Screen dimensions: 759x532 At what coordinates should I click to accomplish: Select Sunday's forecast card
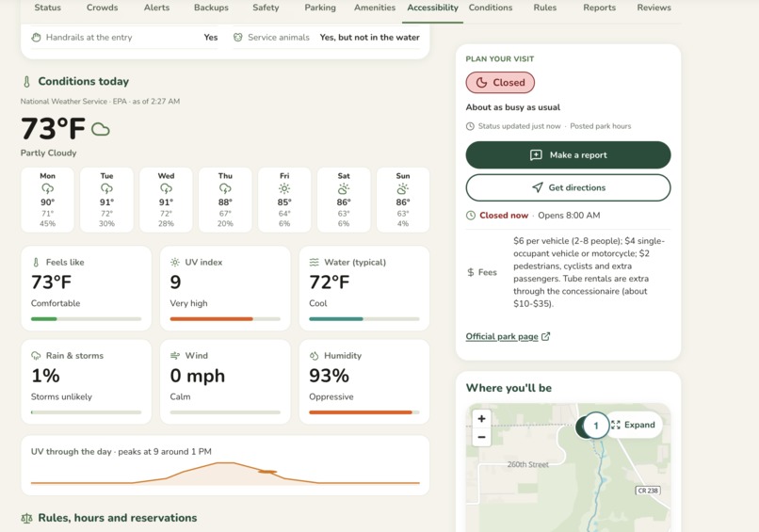[403, 200]
